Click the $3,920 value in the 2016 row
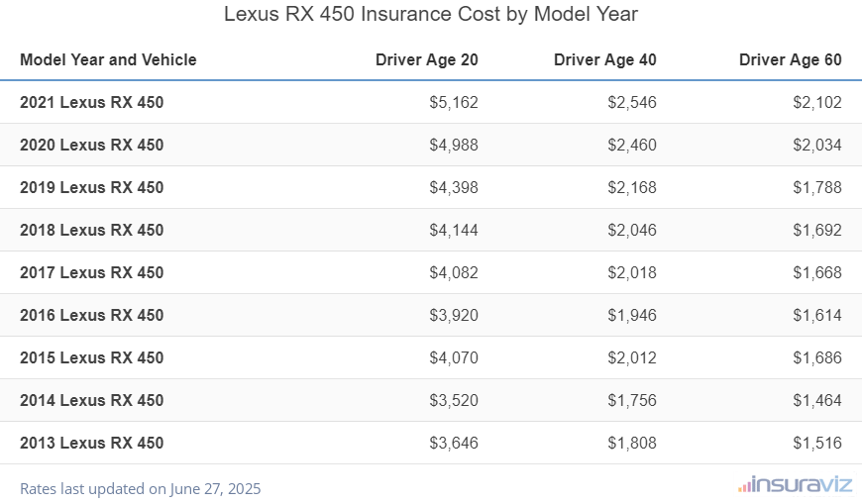The width and height of the screenshot is (862, 504). pos(454,315)
